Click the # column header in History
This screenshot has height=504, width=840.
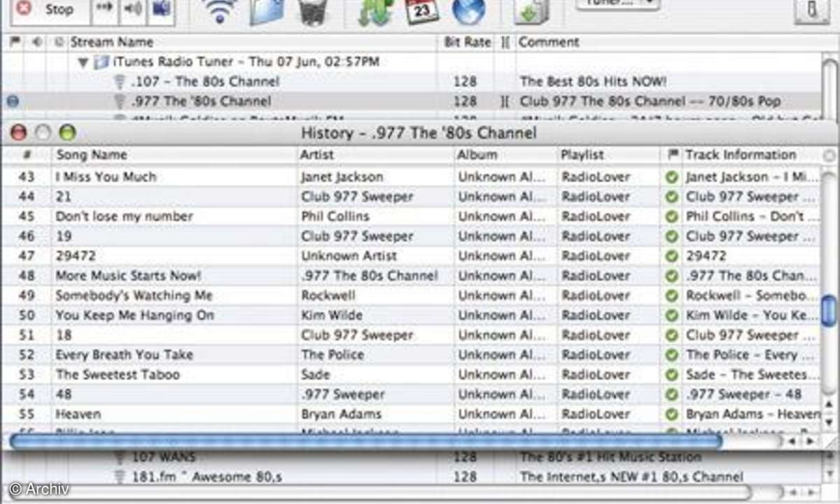pyautogui.click(x=26, y=155)
